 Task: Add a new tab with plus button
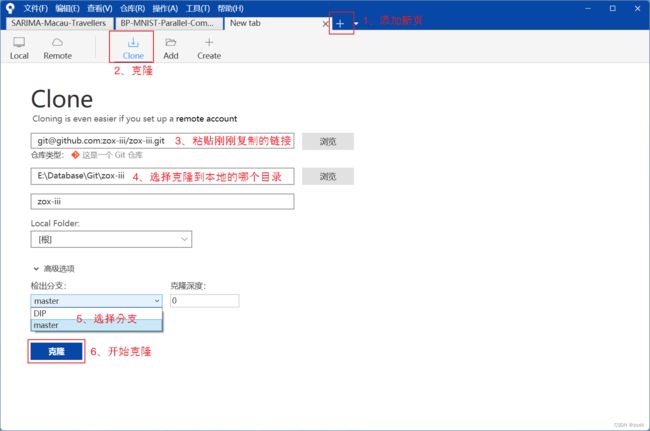click(340, 24)
